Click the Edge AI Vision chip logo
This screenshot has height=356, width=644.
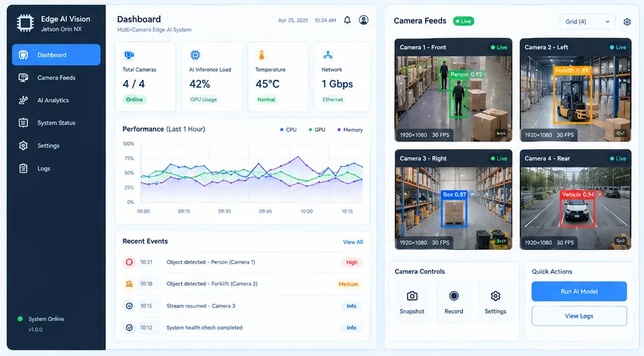pyautogui.click(x=25, y=23)
